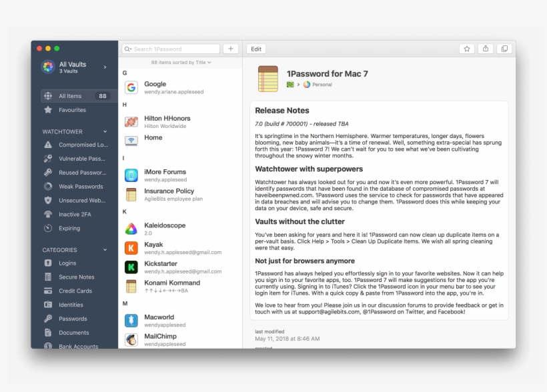Image resolution: width=547 pixels, height=392 pixels.
Task: Click the last modified date value
Action: (287, 339)
